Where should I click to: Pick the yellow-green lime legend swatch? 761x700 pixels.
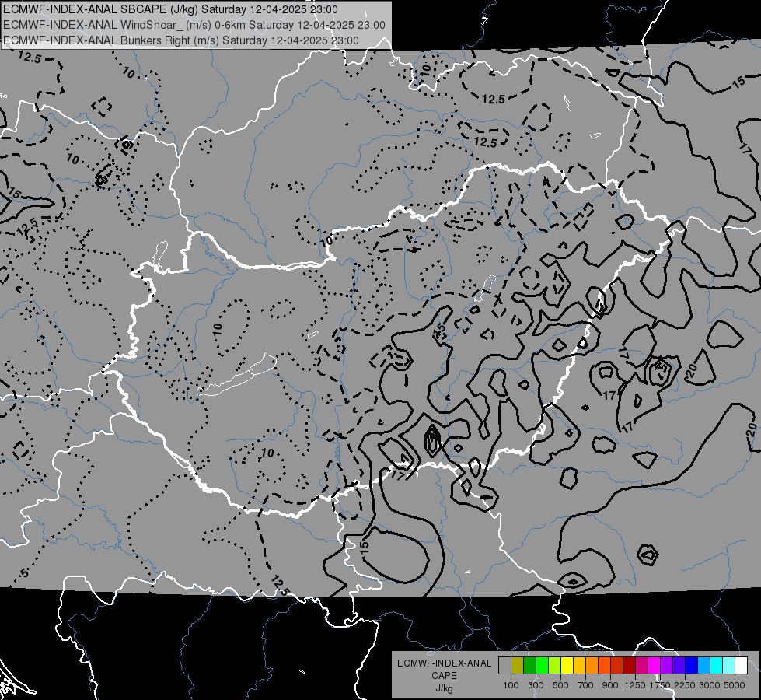click(x=555, y=666)
